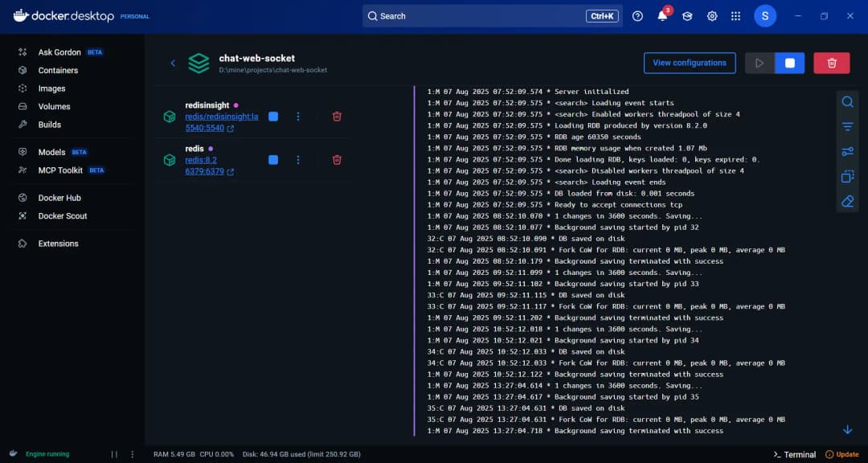Screen dimensions: 868x463
Task: Open the Learning center icon
Action: pyautogui.click(x=687, y=16)
